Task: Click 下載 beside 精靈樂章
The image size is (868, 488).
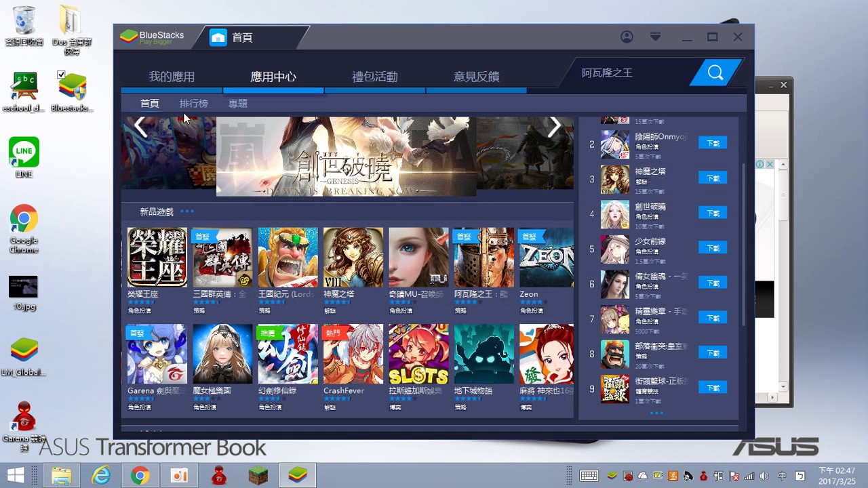Action: [x=713, y=318]
